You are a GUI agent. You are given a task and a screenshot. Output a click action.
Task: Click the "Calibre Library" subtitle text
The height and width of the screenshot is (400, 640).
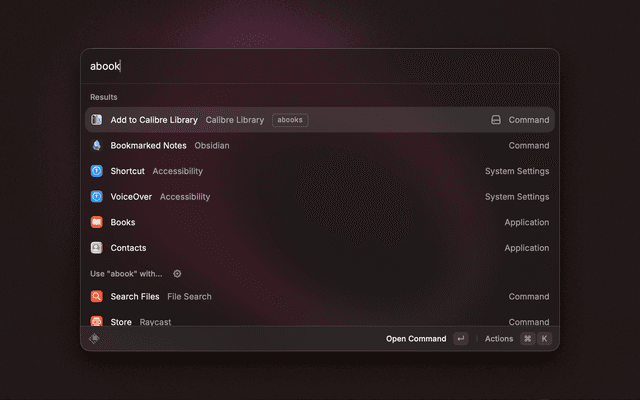235,120
